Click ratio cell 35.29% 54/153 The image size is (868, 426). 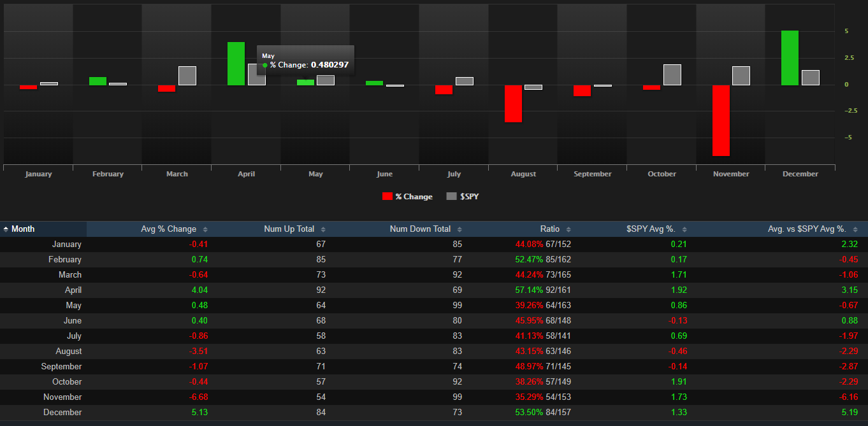(544, 397)
